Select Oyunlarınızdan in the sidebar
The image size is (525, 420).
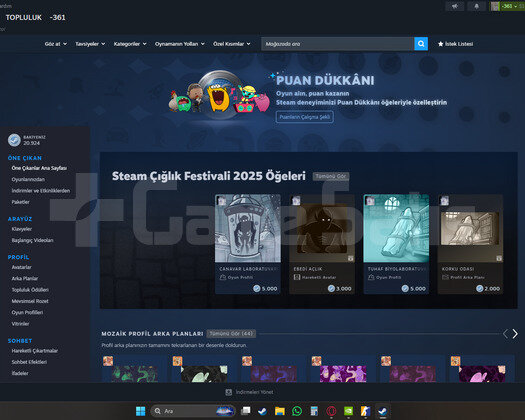[28, 180]
